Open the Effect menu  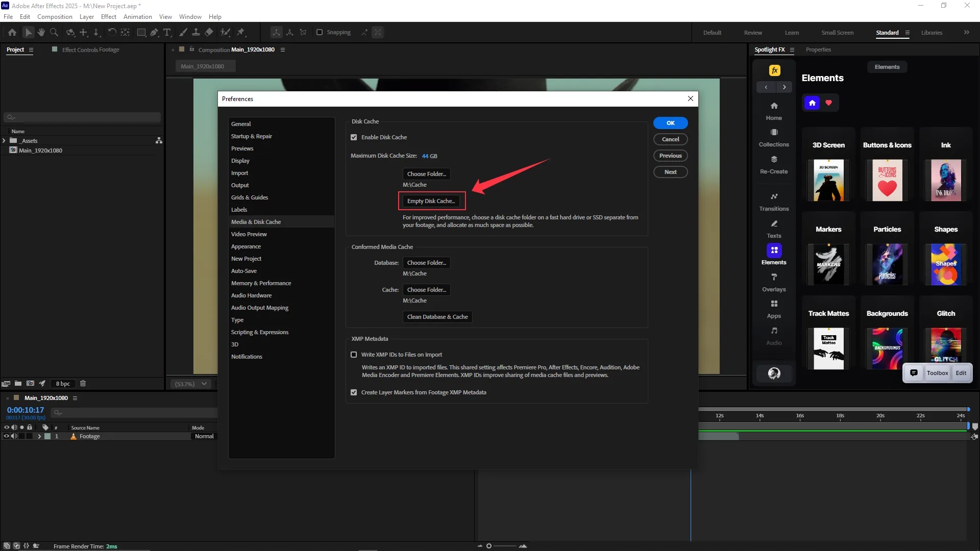pos(109,17)
